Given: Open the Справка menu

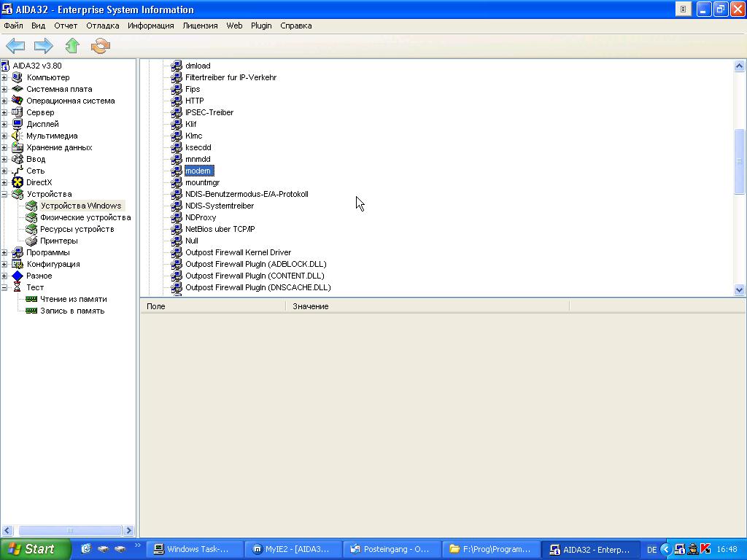Looking at the screenshot, I should point(296,26).
